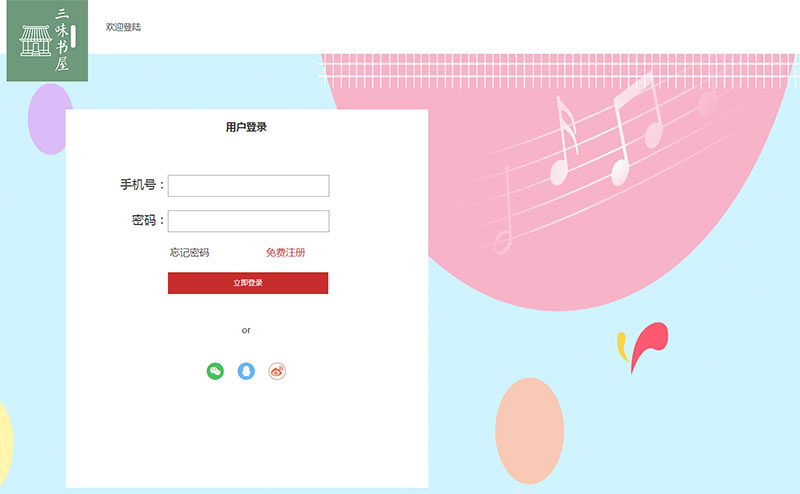The width and height of the screenshot is (800, 494).
Task: Sign in with the QQ penguin icon
Action: (246, 371)
